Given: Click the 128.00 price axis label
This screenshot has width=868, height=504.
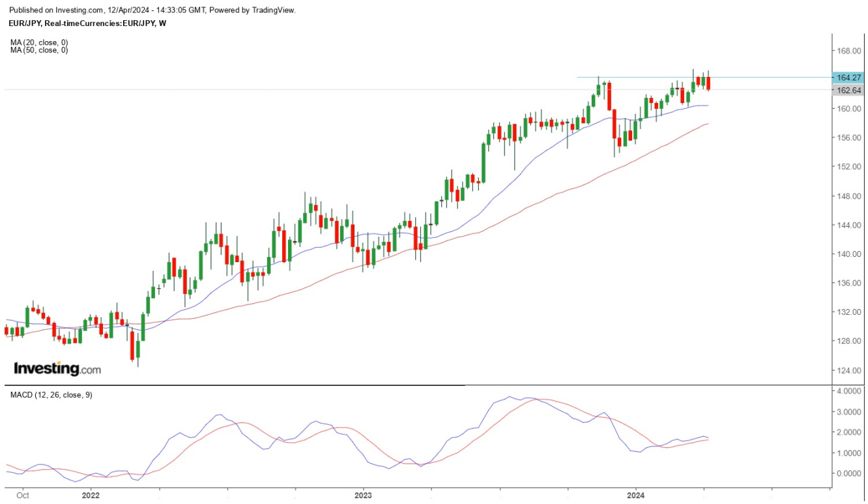Looking at the screenshot, I should click(849, 341).
